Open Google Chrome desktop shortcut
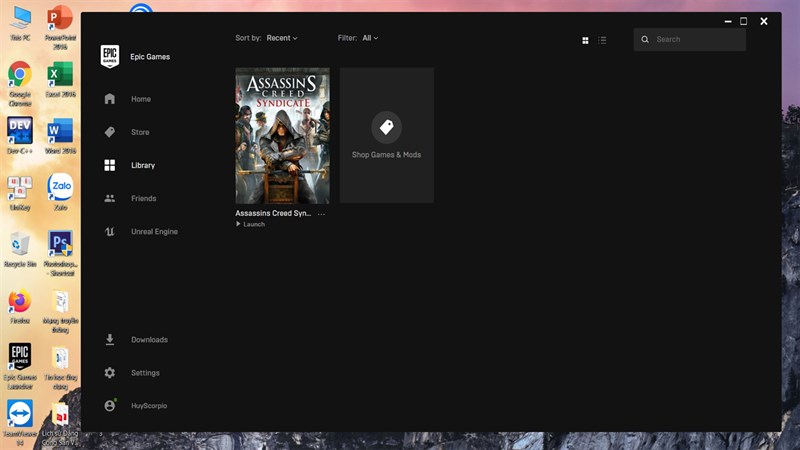 pyautogui.click(x=20, y=79)
